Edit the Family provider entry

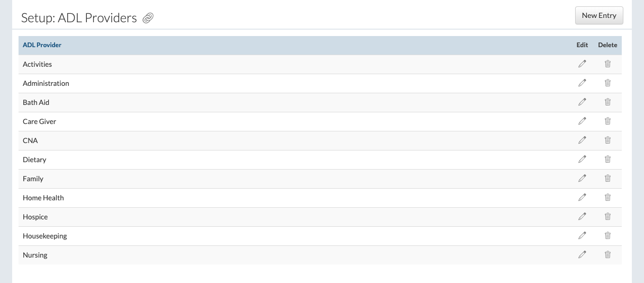(583, 179)
